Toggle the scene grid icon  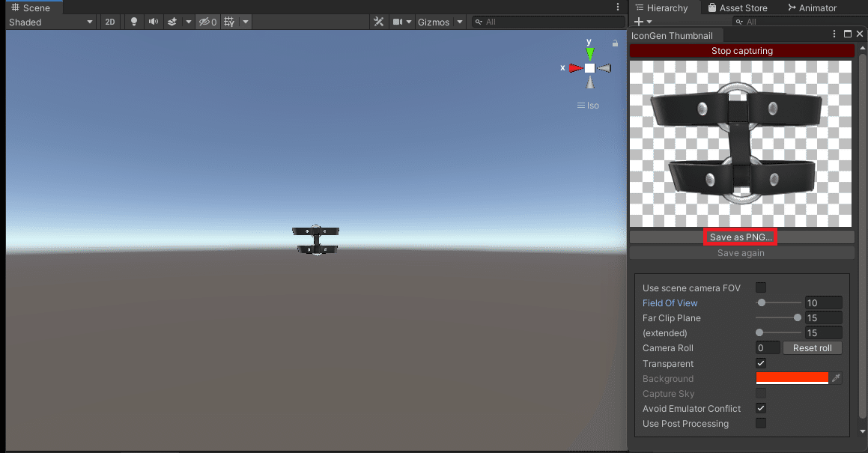pos(229,22)
